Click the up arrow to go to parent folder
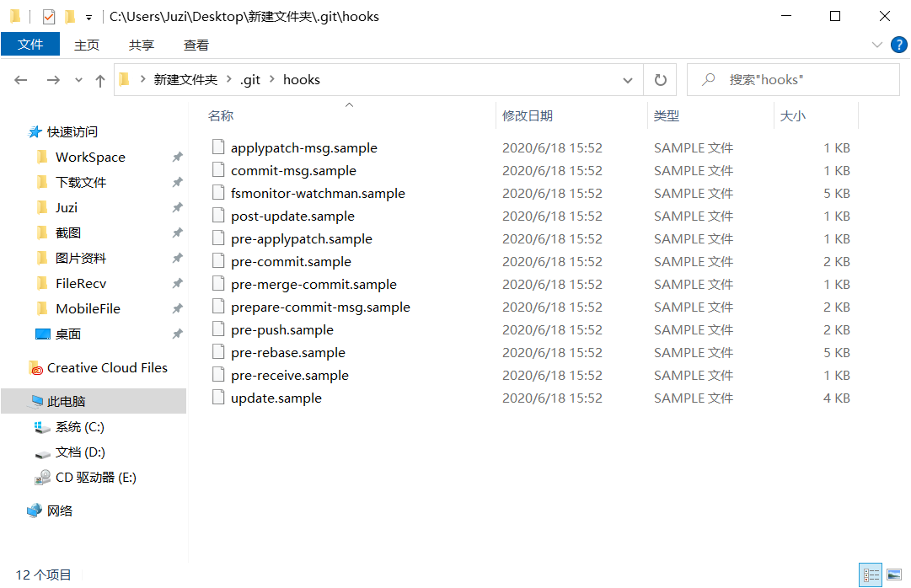Image resolution: width=911 pixels, height=588 pixels. 99,79
